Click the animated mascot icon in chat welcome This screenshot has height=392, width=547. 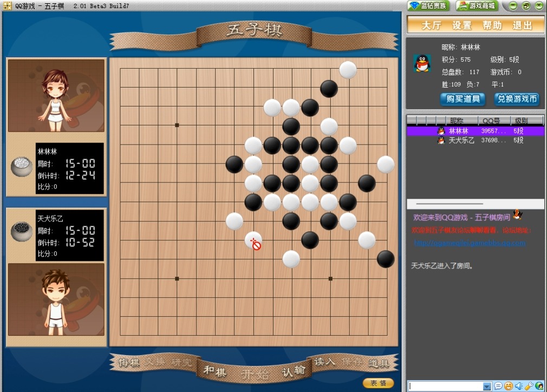518,214
